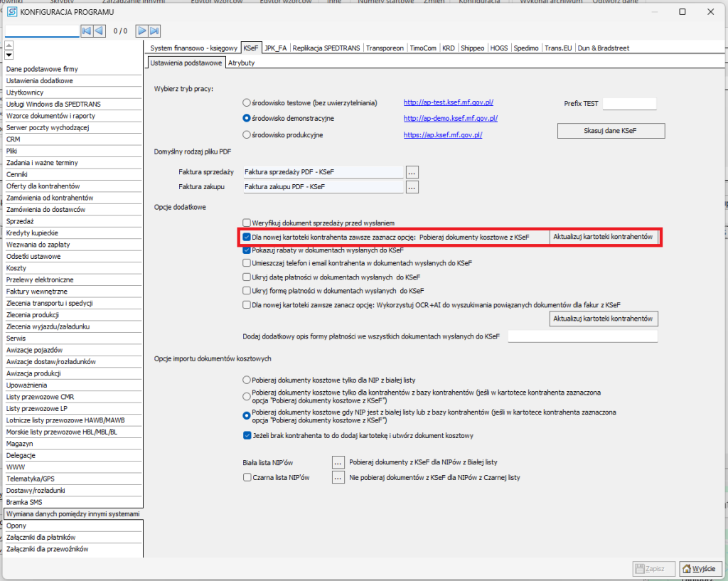Open the Biała lista NIP'ów editor button
The width and height of the screenshot is (728, 581).
coord(338,462)
